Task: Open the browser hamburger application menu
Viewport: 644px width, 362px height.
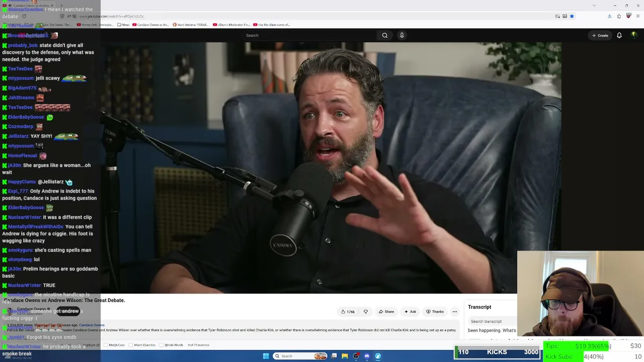Action: coord(638,16)
